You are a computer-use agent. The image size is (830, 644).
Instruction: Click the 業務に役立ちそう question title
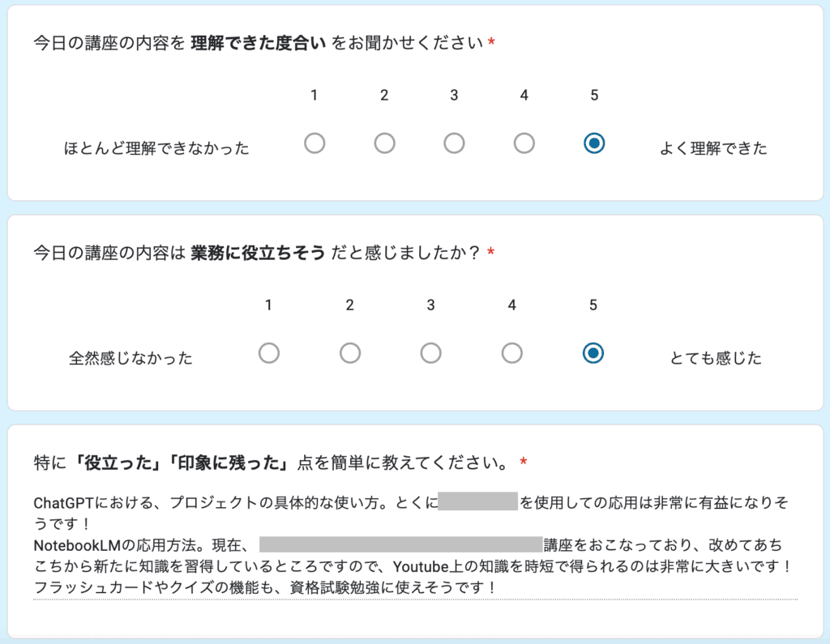[x=243, y=252]
